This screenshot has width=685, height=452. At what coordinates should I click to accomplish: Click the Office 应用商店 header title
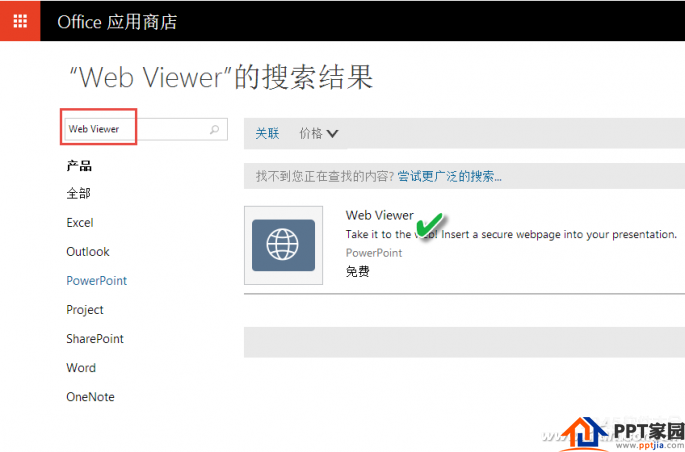(x=117, y=22)
